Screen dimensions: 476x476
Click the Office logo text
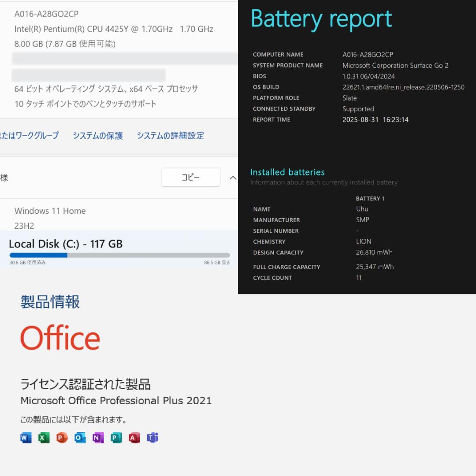point(60,338)
